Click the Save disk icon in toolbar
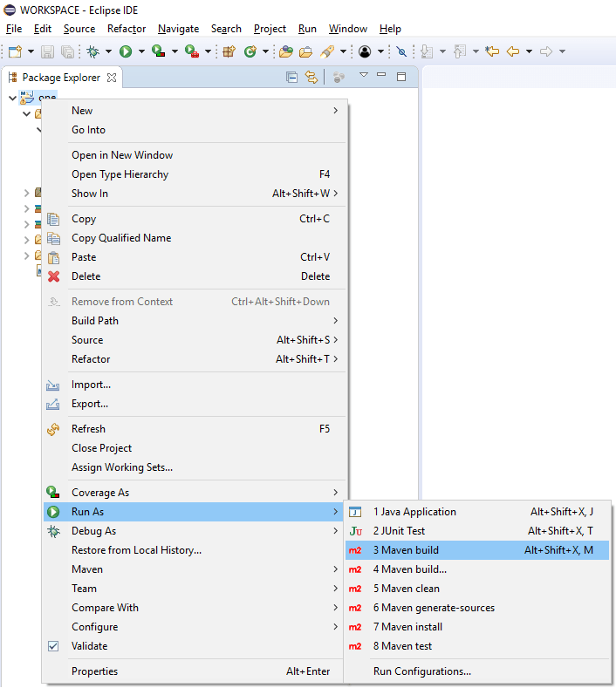 pos(47,51)
